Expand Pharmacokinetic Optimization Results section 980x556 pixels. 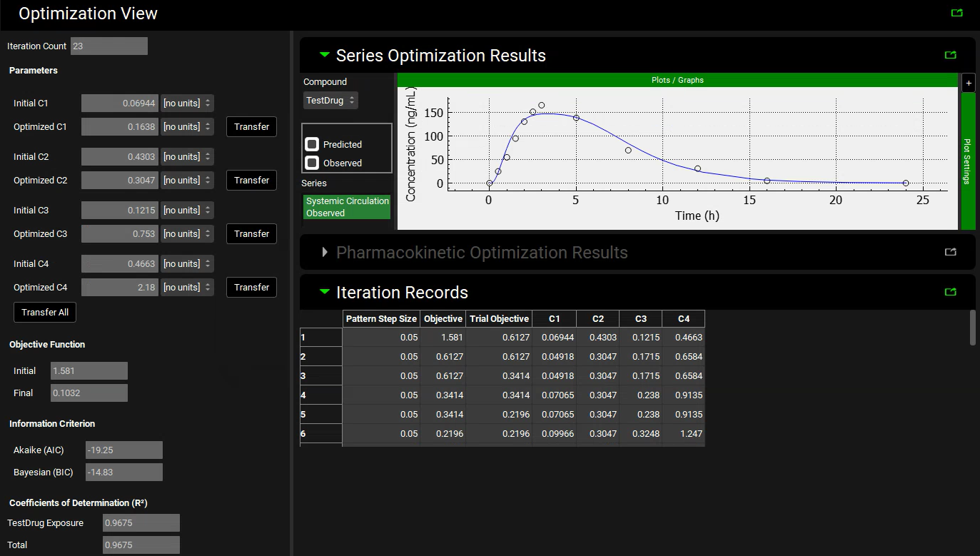[x=325, y=252]
